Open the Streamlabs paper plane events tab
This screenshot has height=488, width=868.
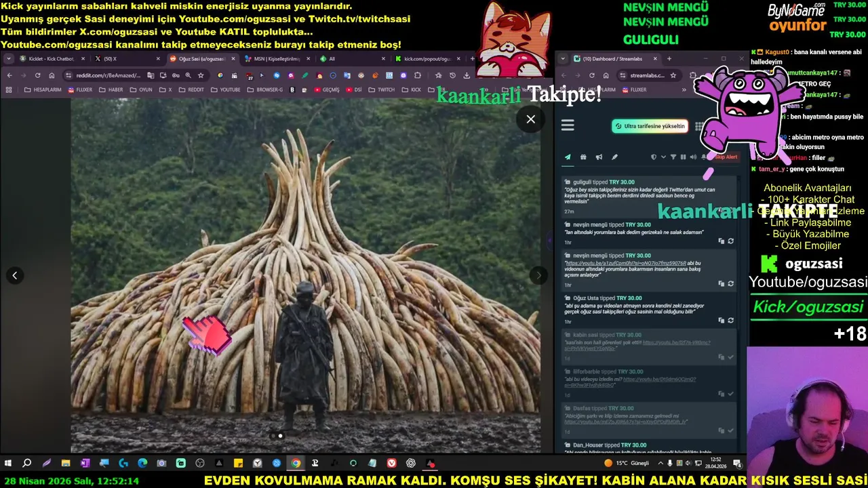568,157
